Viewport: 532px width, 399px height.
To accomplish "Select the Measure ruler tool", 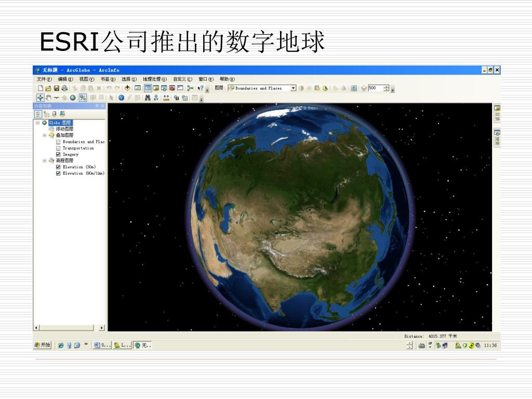I will pyautogui.click(x=166, y=98).
